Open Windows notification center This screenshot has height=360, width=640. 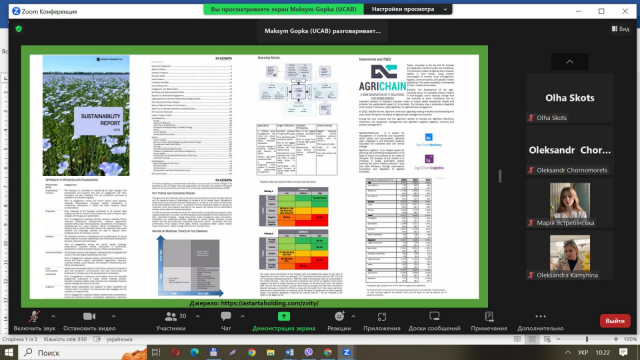(x=623, y=352)
